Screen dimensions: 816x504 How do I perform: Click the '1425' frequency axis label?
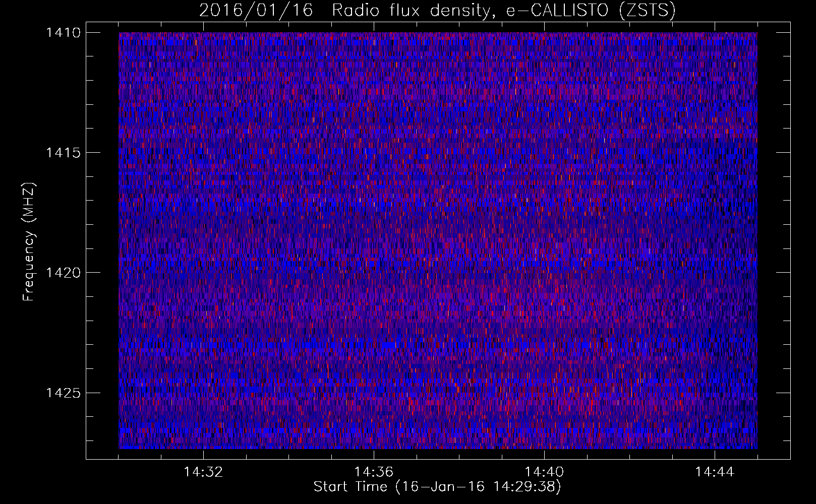tap(63, 393)
